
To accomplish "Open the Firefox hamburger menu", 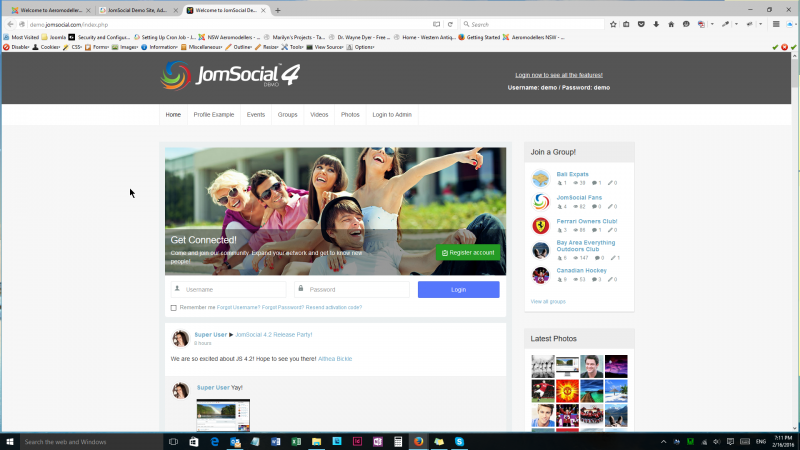I will coord(776,24).
